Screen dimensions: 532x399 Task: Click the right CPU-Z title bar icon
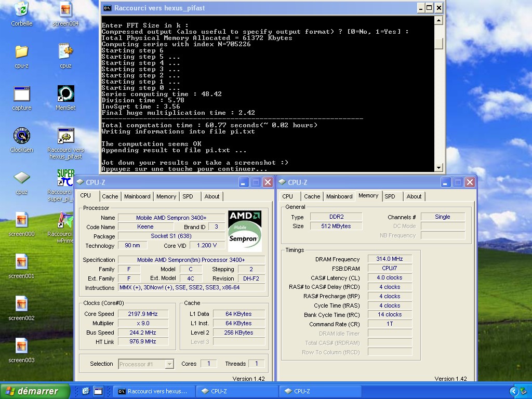pyautogui.click(x=282, y=182)
